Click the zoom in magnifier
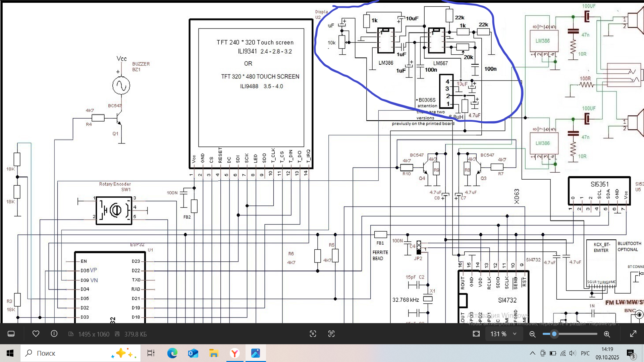Viewport: 644px width, 362px height. pyautogui.click(x=607, y=334)
